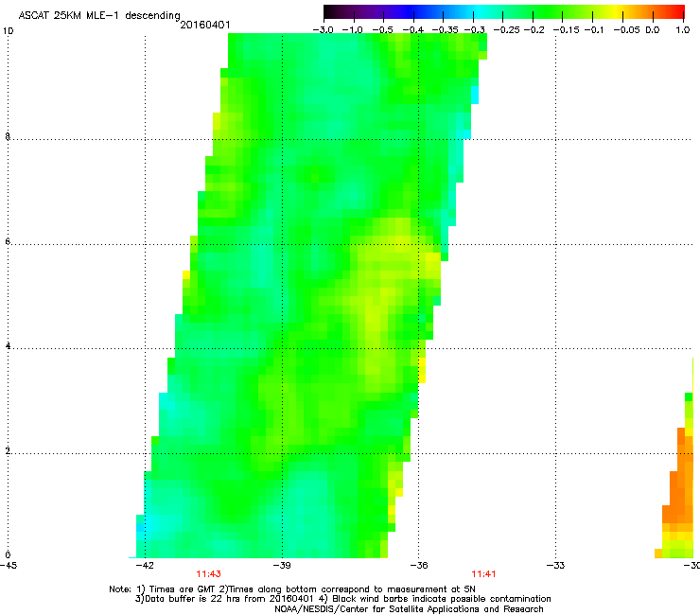Viewport: 700px width, 615px height.
Task: Click the colorbar label -0.15
Action: 565,30
